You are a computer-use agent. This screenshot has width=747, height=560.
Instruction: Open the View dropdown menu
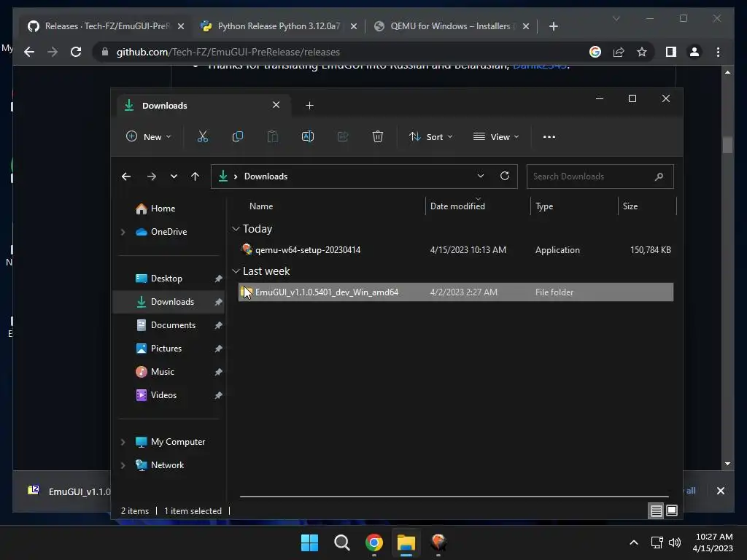496,136
